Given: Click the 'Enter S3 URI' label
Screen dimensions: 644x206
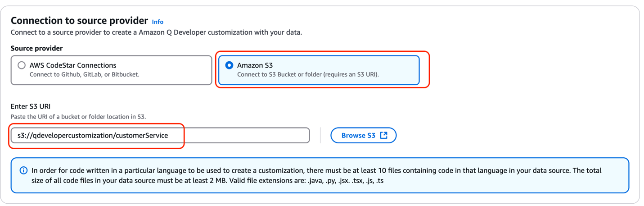Looking at the screenshot, I should (x=31, y=106).
